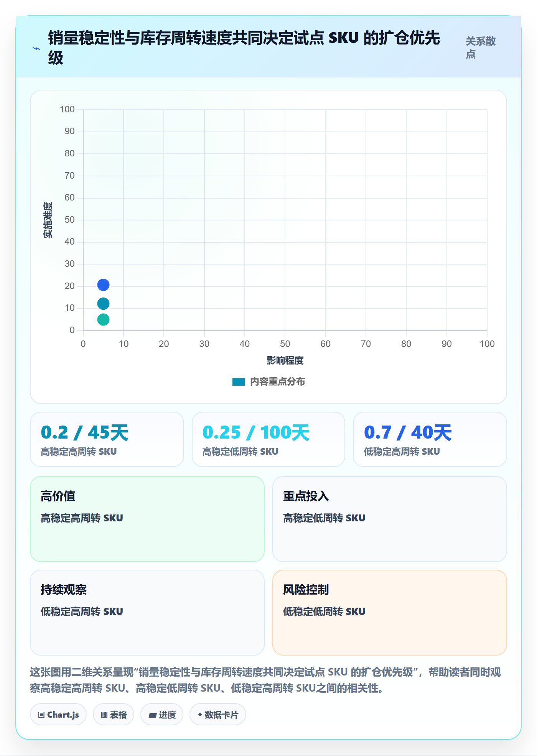Open the 0.25 / 100天 data card
This screenshot has height=756, width=537.
[x=268, y=439]
